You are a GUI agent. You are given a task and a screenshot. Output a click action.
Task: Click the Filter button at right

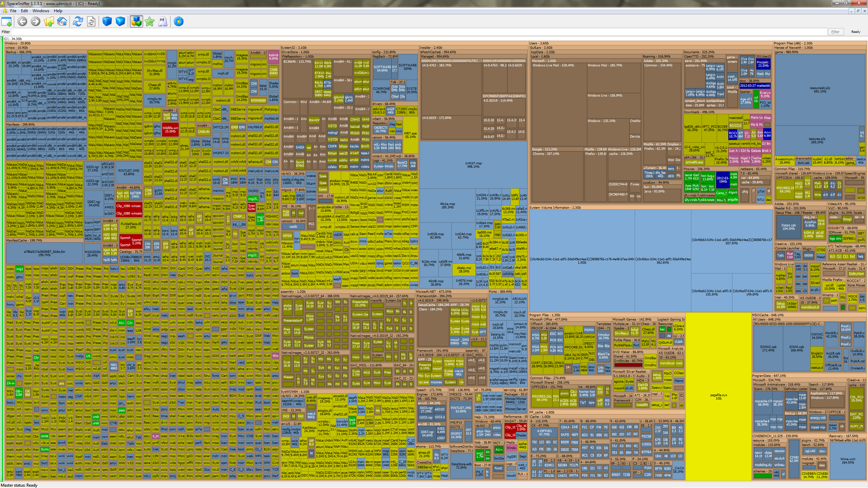[835, 32]
